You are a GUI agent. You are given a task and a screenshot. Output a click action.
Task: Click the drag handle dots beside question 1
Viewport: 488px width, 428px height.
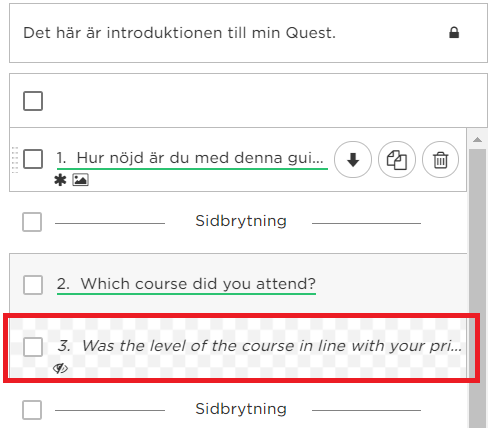click(x=15, y=160)
